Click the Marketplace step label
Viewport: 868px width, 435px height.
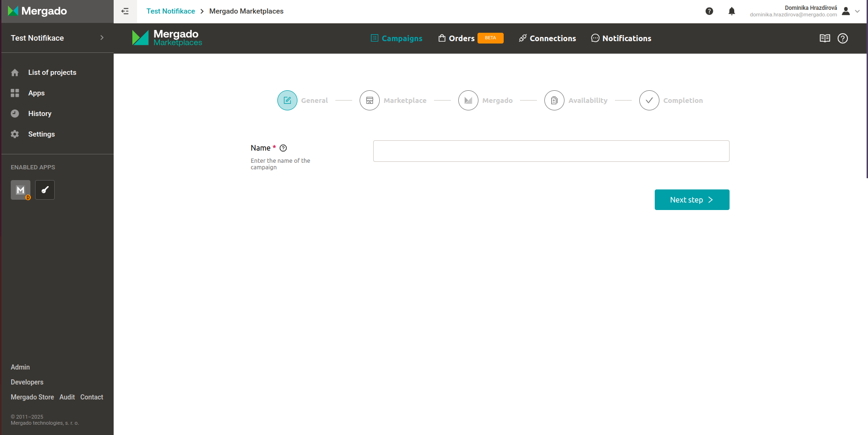click(405, 101)
